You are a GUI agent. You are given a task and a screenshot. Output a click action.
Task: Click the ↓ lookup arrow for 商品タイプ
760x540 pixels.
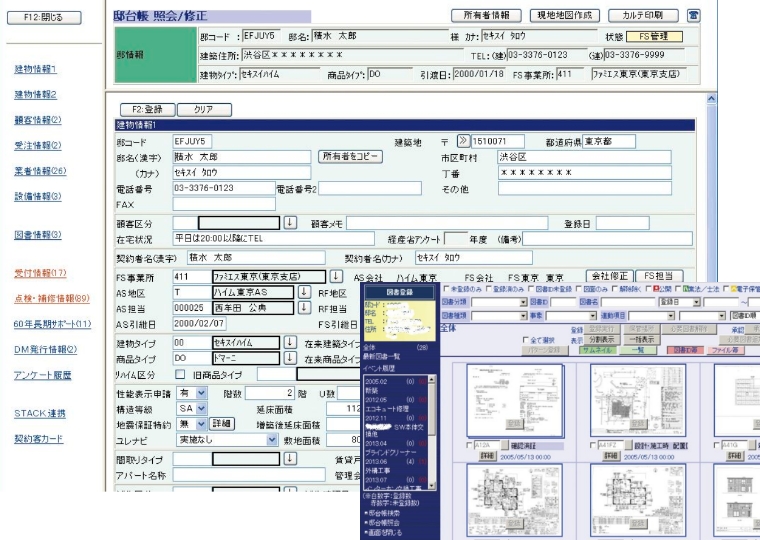click(291, 358)
